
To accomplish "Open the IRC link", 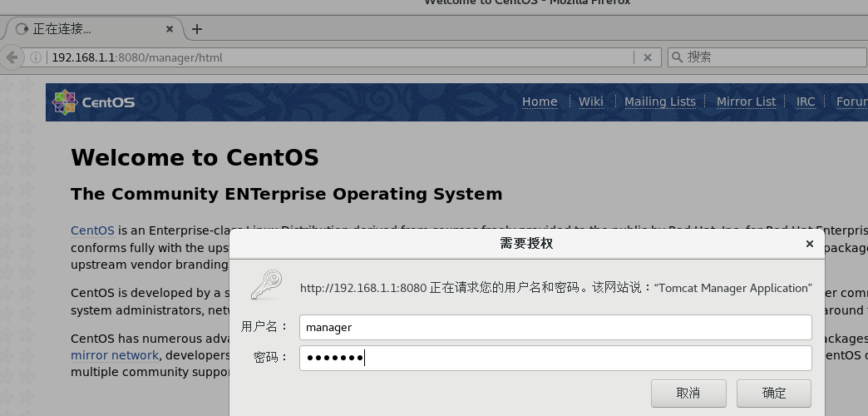I will pos(806,102).
